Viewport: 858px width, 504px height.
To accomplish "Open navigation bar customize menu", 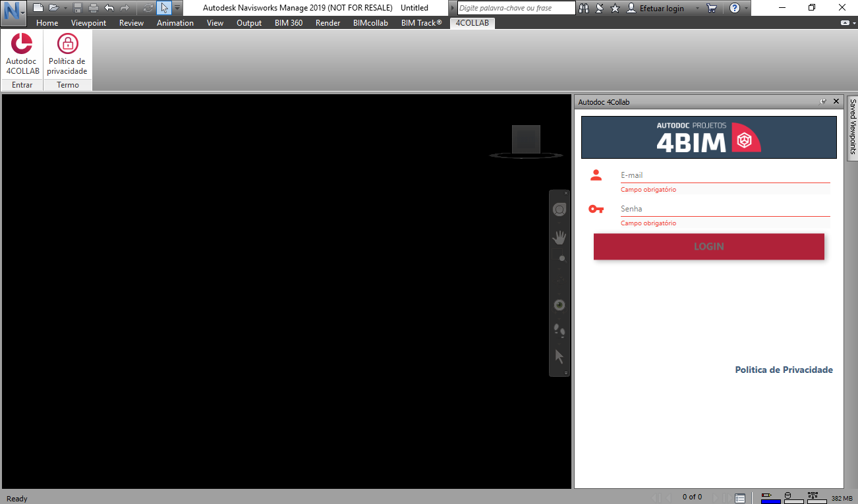I will click(565, 373).
